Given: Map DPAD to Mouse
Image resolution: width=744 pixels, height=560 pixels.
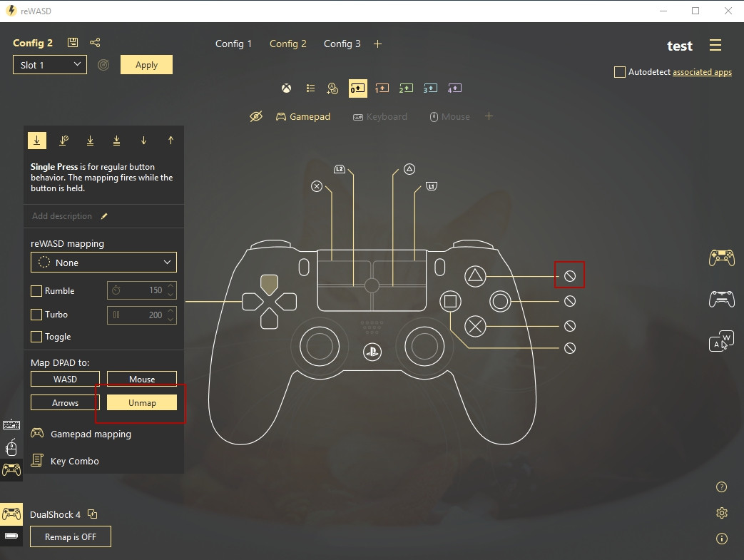Looking at the screenshot, I should (142, 380).
